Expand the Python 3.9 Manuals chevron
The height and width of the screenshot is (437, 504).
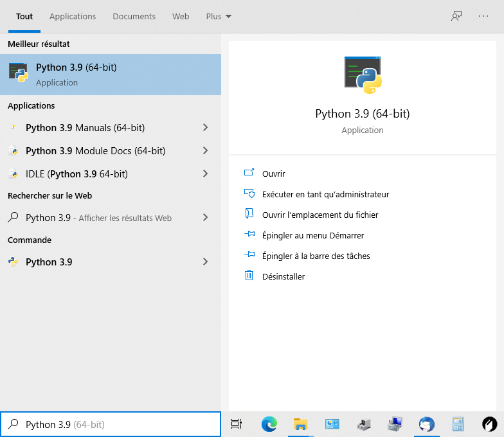(206, 127)
